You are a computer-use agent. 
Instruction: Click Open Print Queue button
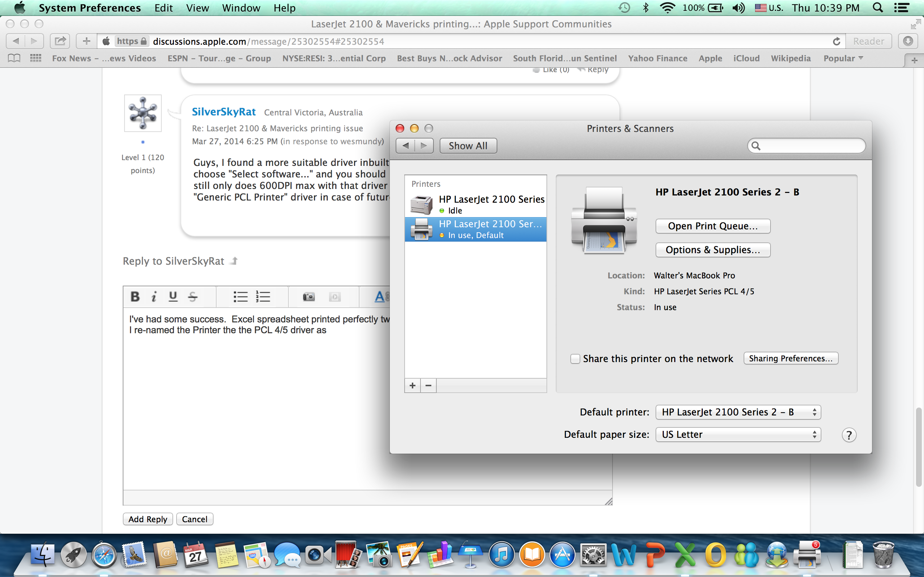click(712, 226)
